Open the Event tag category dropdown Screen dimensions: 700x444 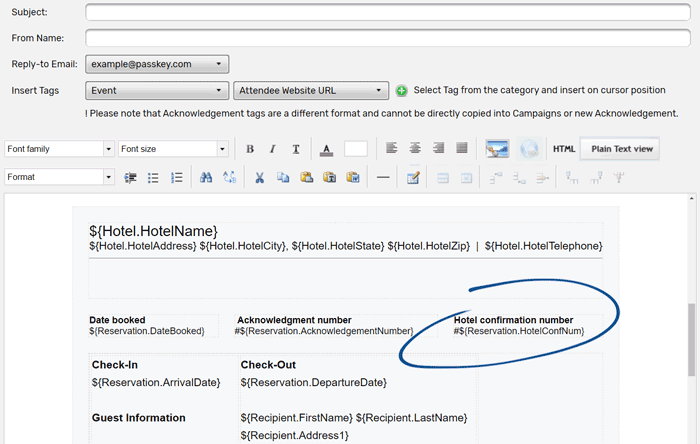coord(157,91)
